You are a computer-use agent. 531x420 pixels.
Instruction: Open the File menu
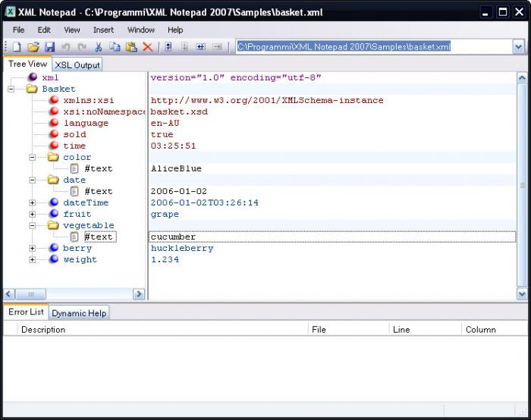tap(19, 30)
